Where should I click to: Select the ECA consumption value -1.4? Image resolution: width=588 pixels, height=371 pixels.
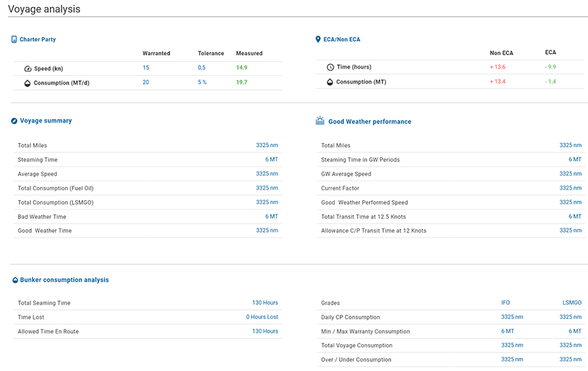pos(550,82)
